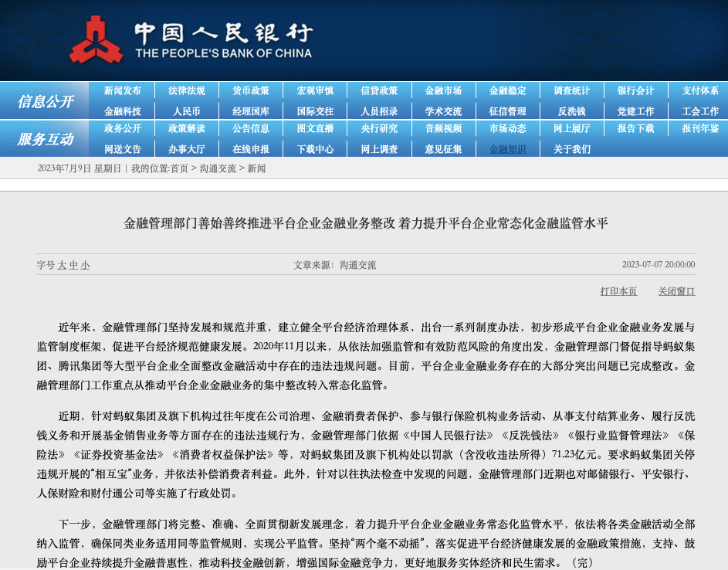Open 宏观审慎 navigation item
Viewport: 728px width, 570px height.
coord(315,90)
